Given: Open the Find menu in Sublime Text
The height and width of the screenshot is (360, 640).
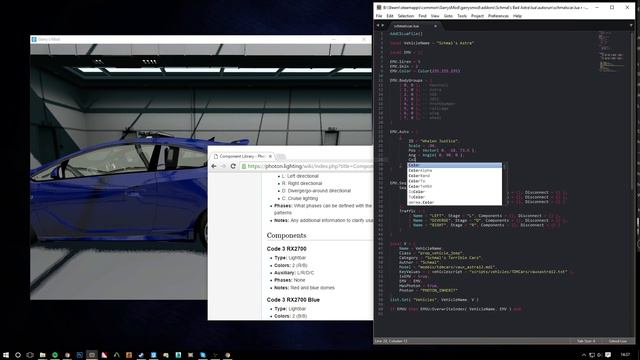Looking at the screenshot, I should (422, 16).
